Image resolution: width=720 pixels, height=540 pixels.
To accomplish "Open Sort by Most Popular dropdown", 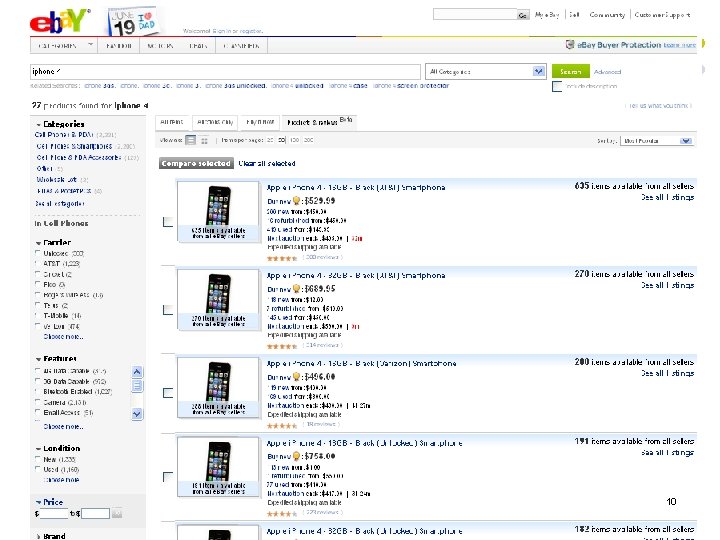I will tap(657, 141).
